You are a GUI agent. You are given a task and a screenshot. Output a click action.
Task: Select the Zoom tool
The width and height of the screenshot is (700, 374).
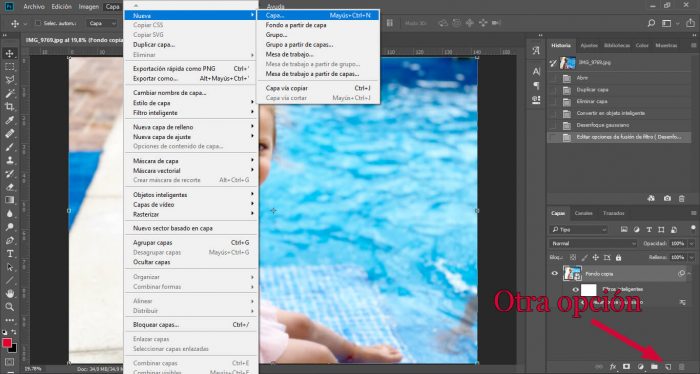click(9, 307)
